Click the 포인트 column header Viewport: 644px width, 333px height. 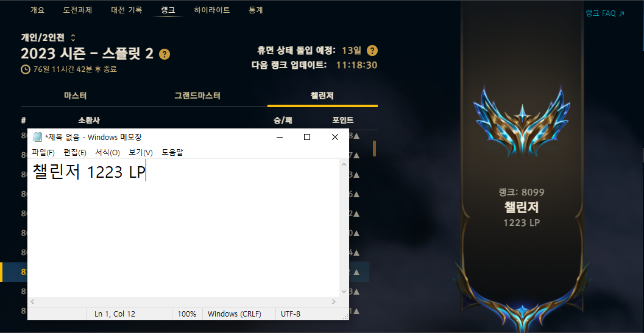pyautogui.click(x=343, y=121)
